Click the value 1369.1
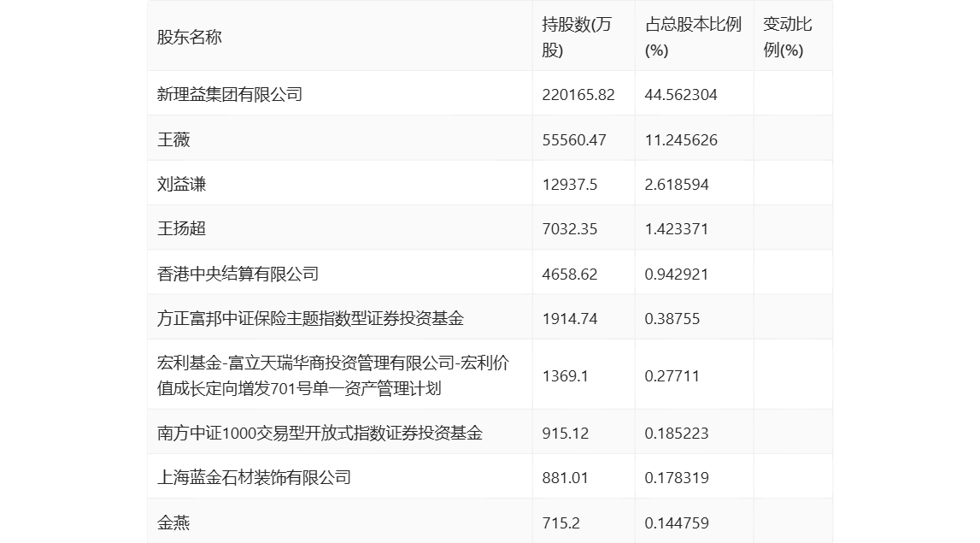This screenshot has width=980, height=543. (565, 376)
